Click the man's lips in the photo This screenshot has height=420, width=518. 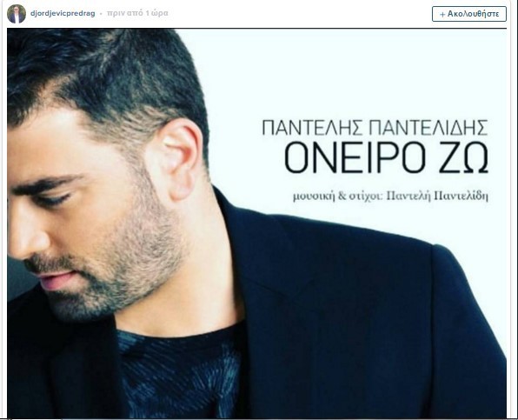click(55, 280)
